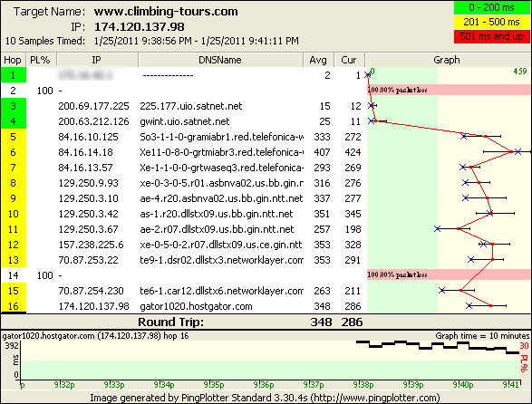Click the Cur value 198 for hop 11
The width and height of the screenshot is (532, 404).
pos(353,229)
